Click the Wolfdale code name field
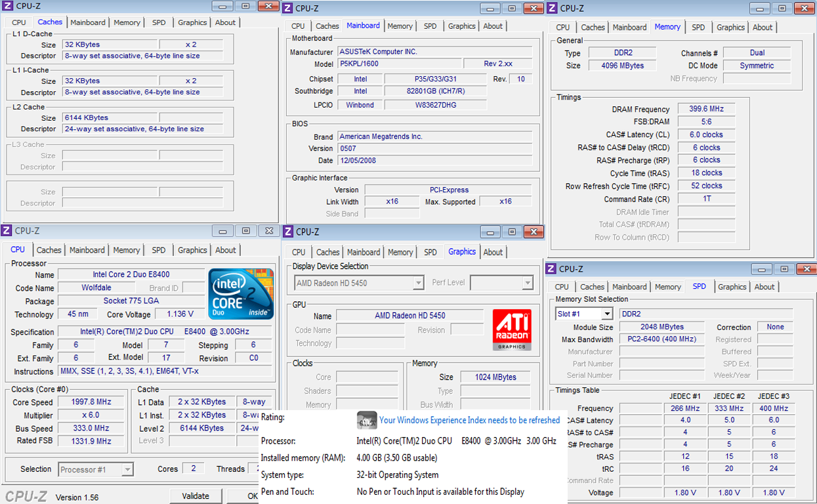Screen dimensions: 817x504 [x=96, y=287]
